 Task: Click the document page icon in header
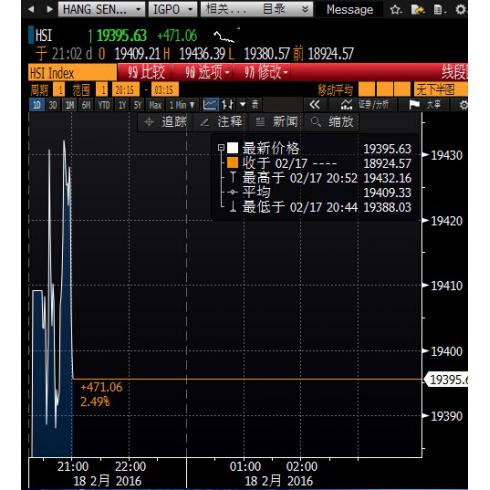click(439, 10)
